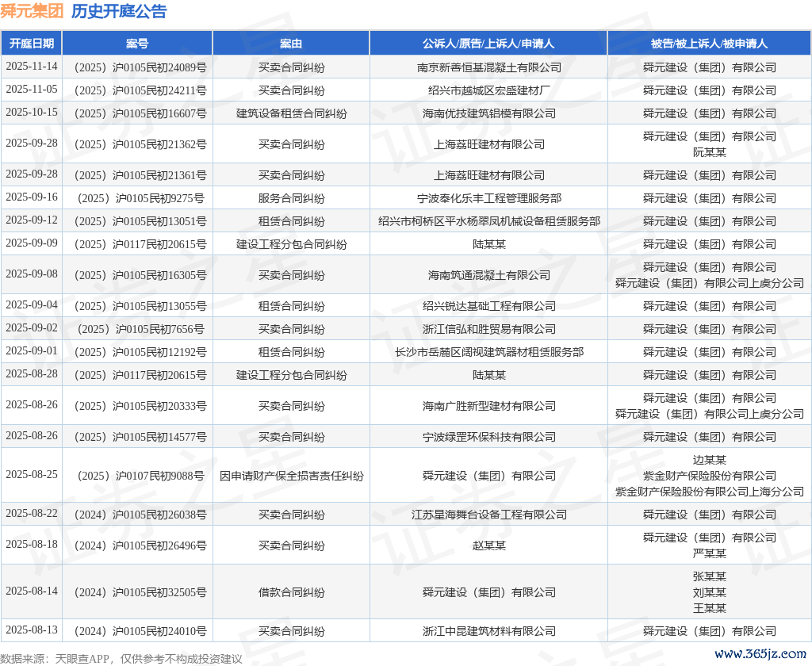Click the 舜元集团 title text
The image size is (812, 666).
[x=32, y=11]
